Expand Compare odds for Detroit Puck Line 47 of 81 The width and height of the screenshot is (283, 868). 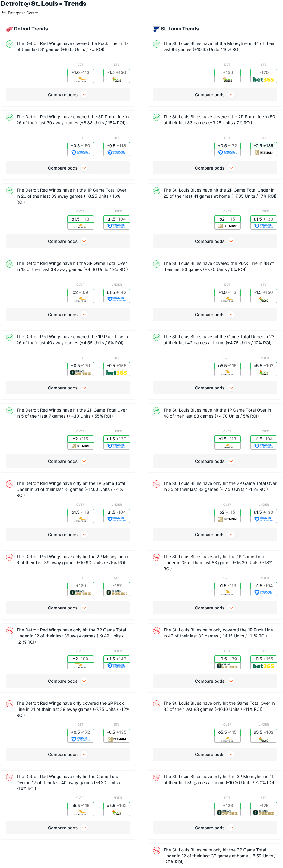point(68,95)
